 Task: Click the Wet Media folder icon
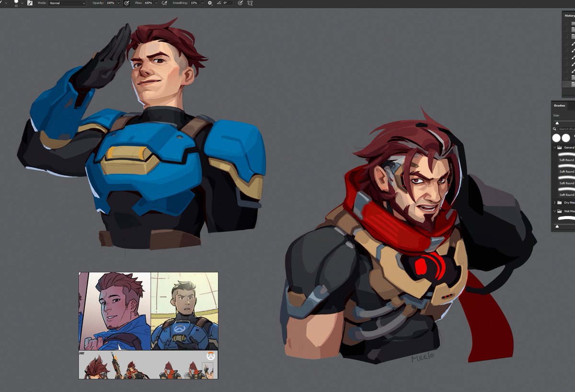559,211
